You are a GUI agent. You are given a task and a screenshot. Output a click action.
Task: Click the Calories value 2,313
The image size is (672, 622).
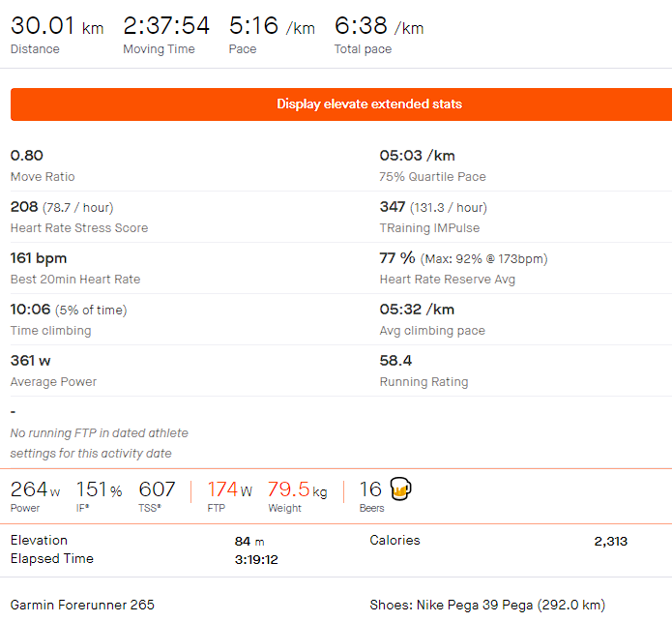pos(611,541)
